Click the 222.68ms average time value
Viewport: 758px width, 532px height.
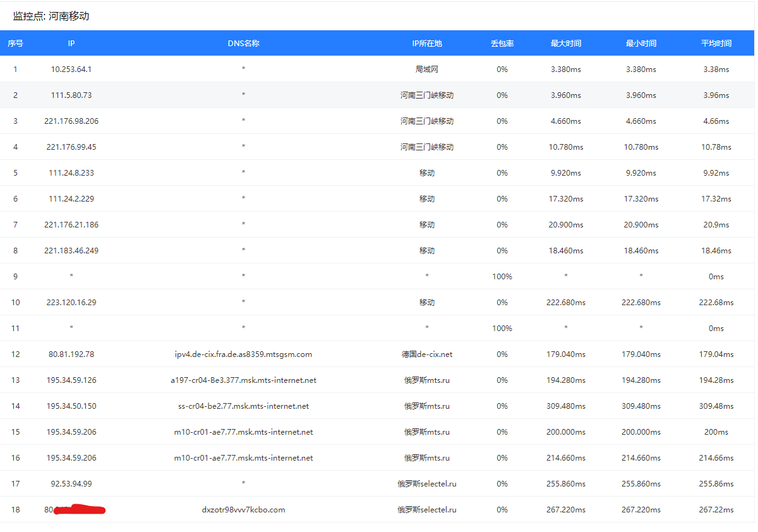(716, 303)
